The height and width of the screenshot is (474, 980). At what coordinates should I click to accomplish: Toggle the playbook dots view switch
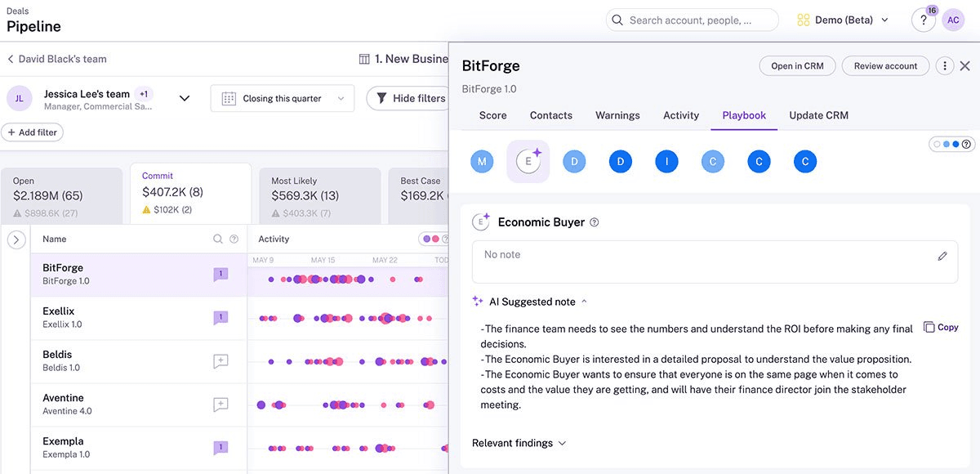[x=951, y=144]
